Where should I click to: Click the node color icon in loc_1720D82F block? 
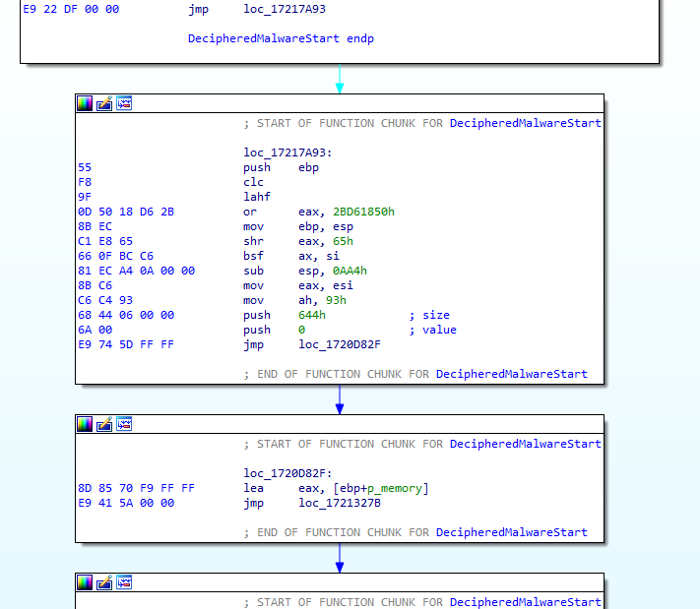point(85,424)
